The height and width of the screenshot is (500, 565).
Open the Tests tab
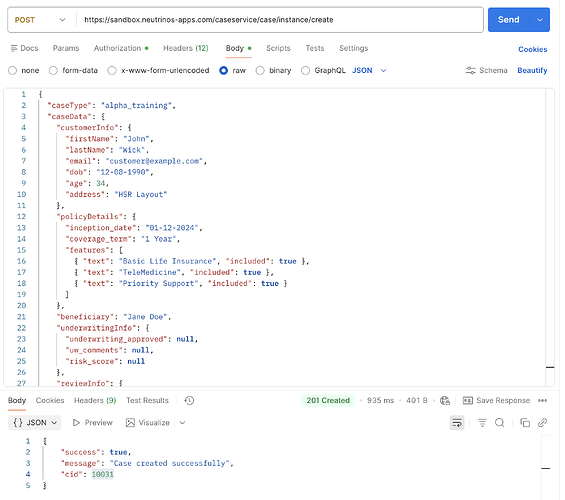(x=315, y=48)
